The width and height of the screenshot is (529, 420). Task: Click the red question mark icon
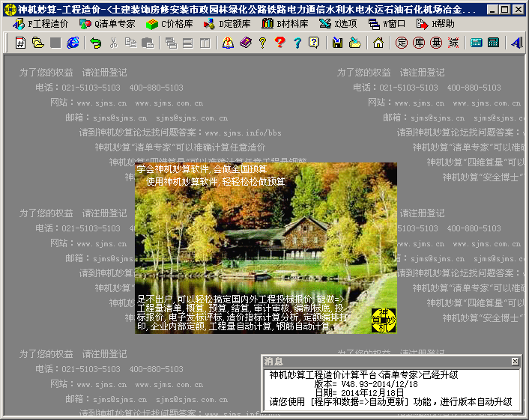pos(280,43)
